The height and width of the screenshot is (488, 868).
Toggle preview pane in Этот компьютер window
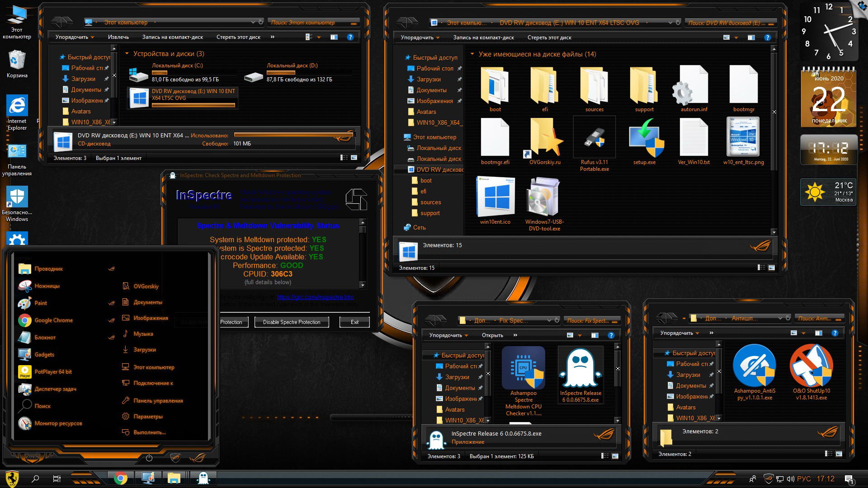[334, 37]
